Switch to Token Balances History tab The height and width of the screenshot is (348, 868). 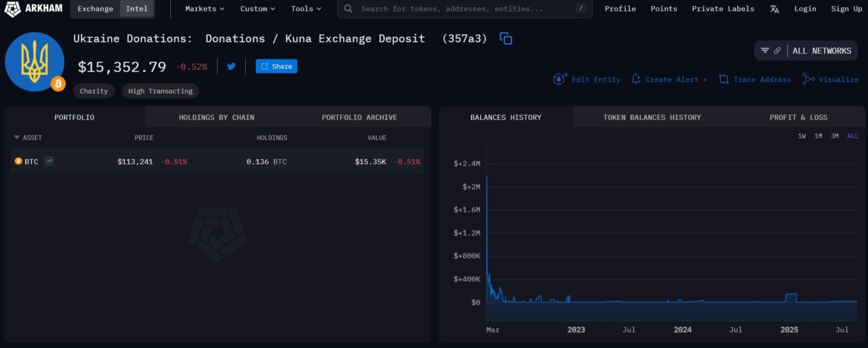tap(652, 117)
